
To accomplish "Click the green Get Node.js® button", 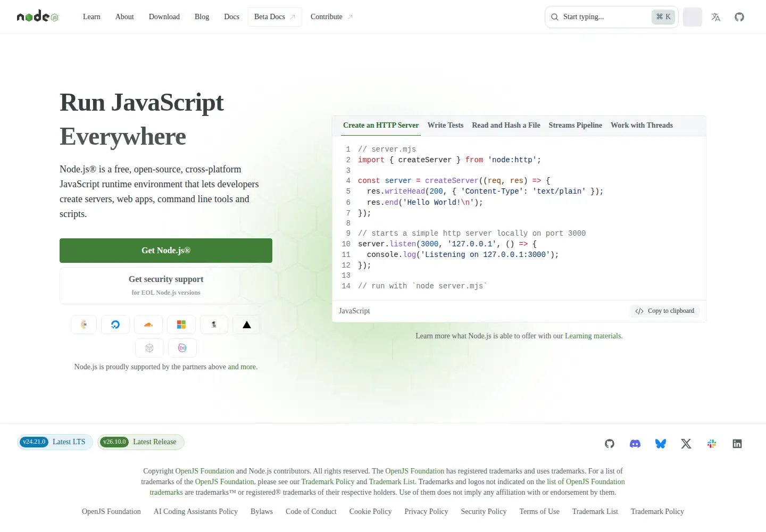I will coord(166,251).
